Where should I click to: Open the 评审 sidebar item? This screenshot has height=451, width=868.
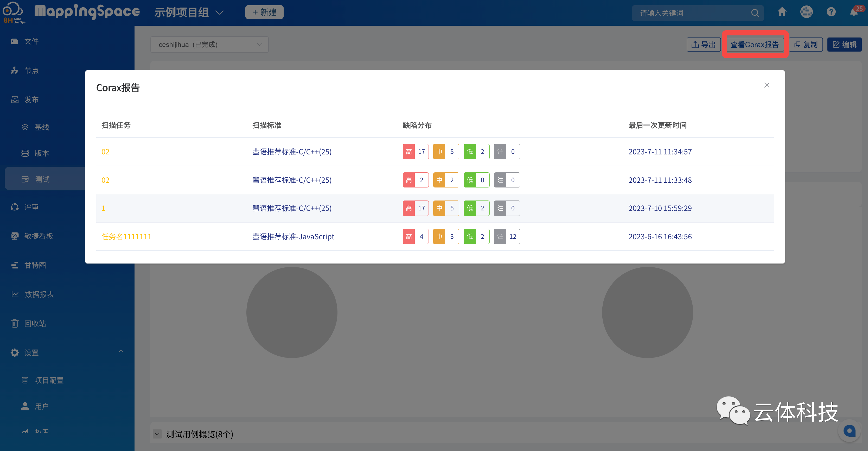coord(31,207)
